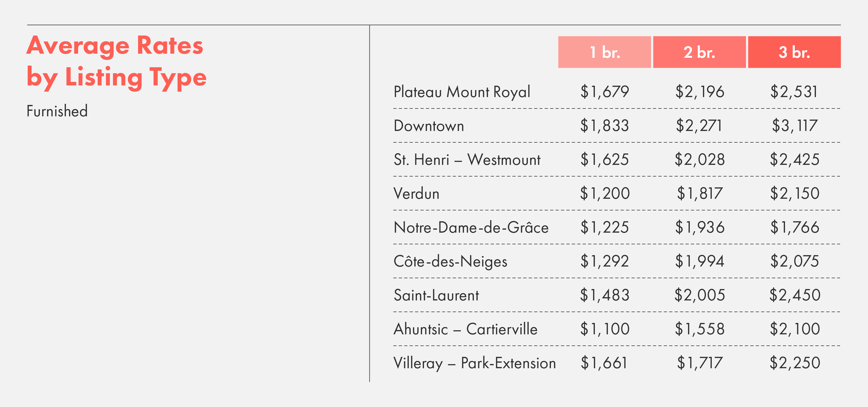Click the Downtown neighbourhood label
This screenshot has width=868, height=407.
(429, 126)
